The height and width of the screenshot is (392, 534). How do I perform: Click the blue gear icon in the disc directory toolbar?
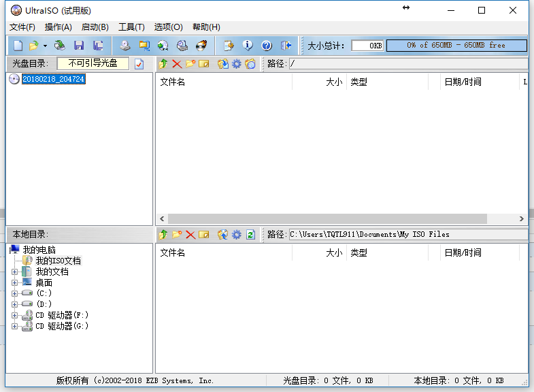[x=236, y=64]
